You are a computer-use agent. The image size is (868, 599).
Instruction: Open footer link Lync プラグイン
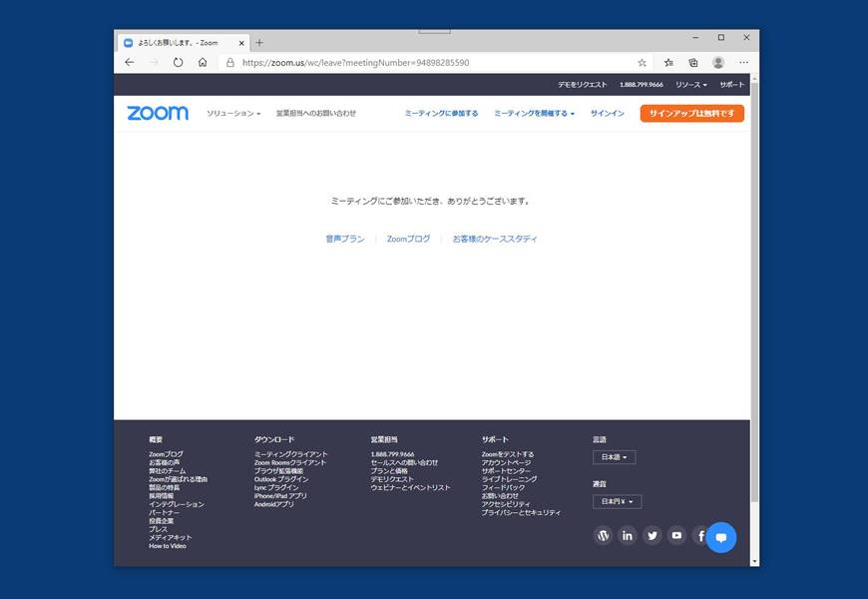(276, 487)
